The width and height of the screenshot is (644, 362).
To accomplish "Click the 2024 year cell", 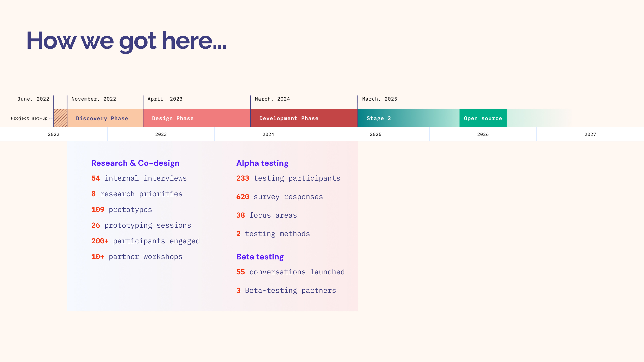I will pos(268,134).
